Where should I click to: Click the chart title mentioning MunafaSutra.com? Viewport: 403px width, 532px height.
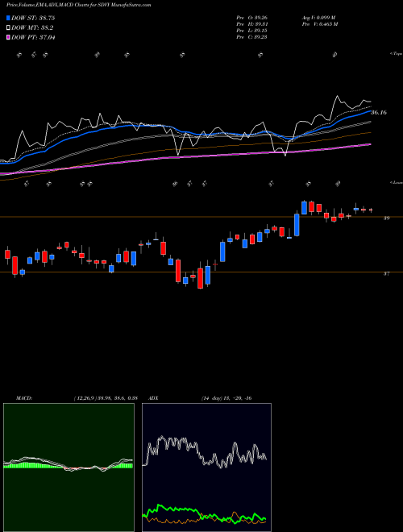[x=78, y=5]
